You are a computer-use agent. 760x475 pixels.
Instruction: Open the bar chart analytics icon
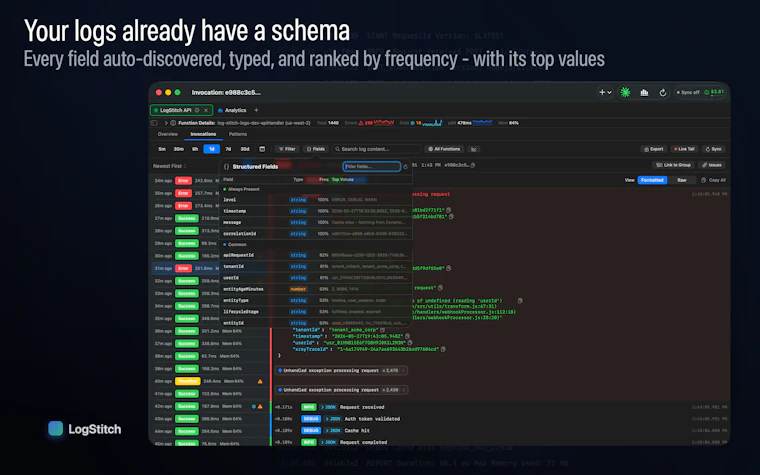coord(644,92)
